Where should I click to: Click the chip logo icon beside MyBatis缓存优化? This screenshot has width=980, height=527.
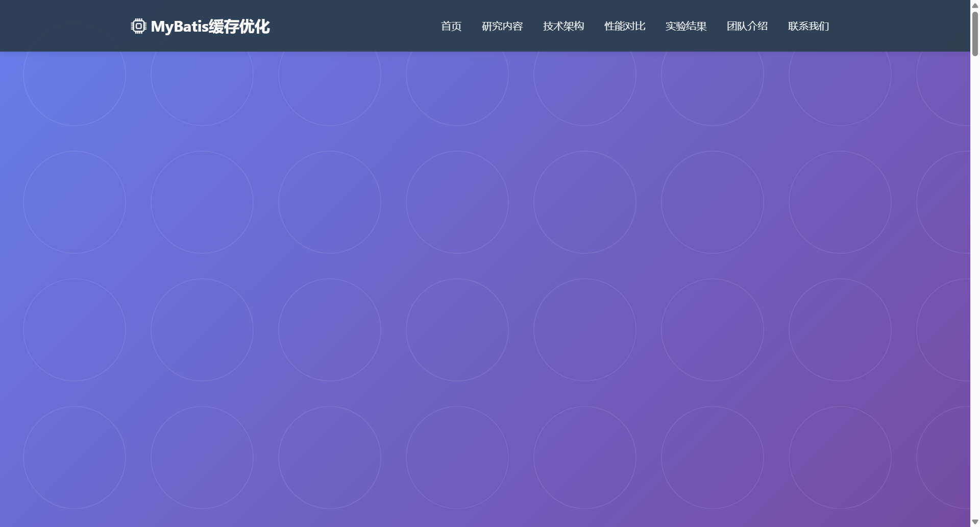(138, 26)
